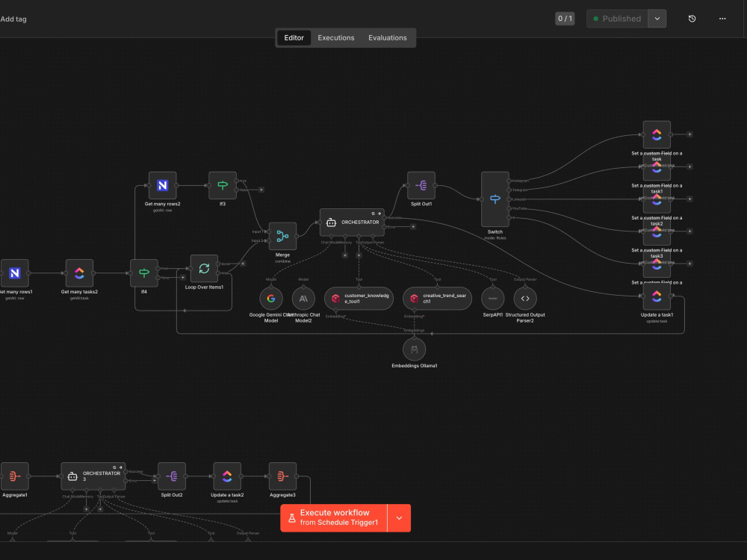Open the Update a task2 node
The height and width of the screenshot is (560, 747).
tap(227, 476)
